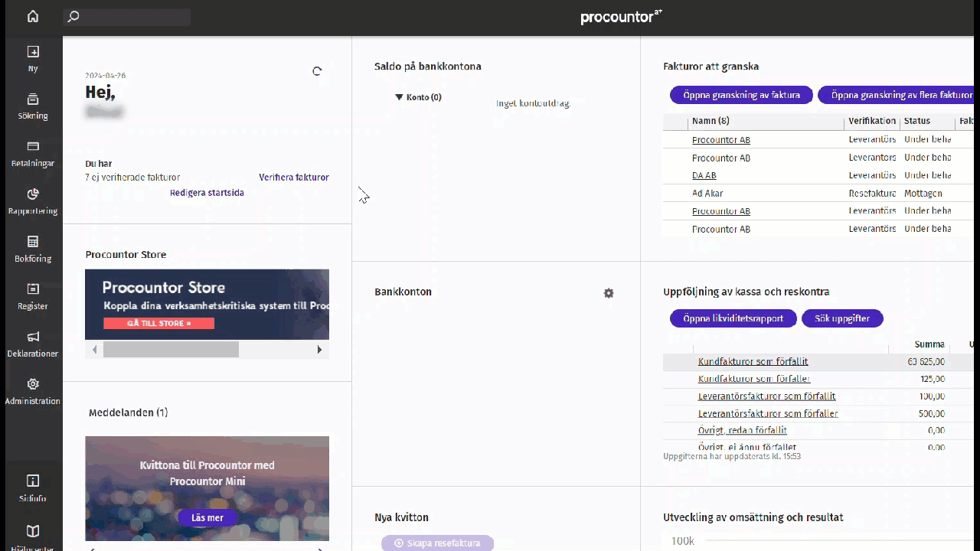The image size is (980, 551).
Task: Open the first Procountor AB invoice link
Action: (x=721, y=140)
